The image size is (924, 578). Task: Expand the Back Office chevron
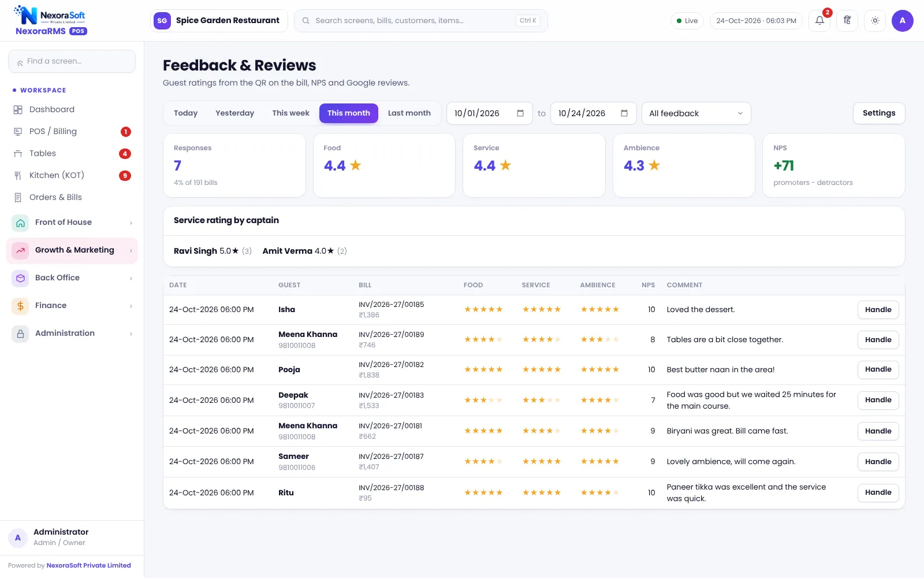click(131, 278)
